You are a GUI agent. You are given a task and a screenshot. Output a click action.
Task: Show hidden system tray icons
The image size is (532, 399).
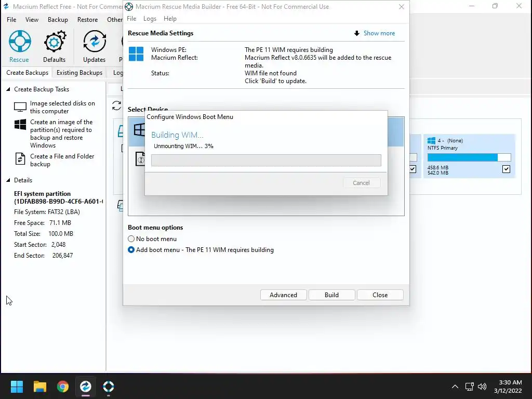coord(455,387)
